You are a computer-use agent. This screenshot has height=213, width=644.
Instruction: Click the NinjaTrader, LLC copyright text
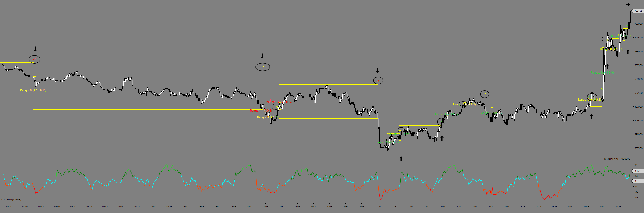click(13, 199)
